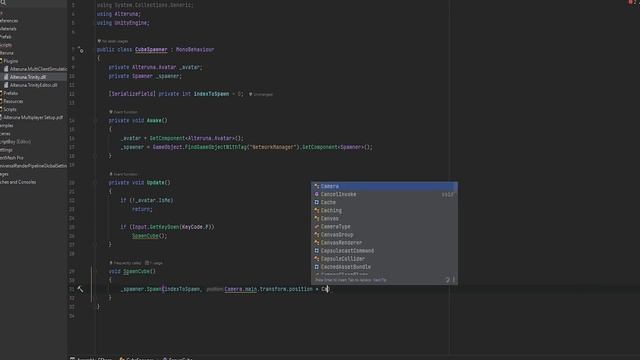Select the TextMesh Pro folder
Image resolution: width=640 pixels, height=360 pixels.
[x=12, y=158]
